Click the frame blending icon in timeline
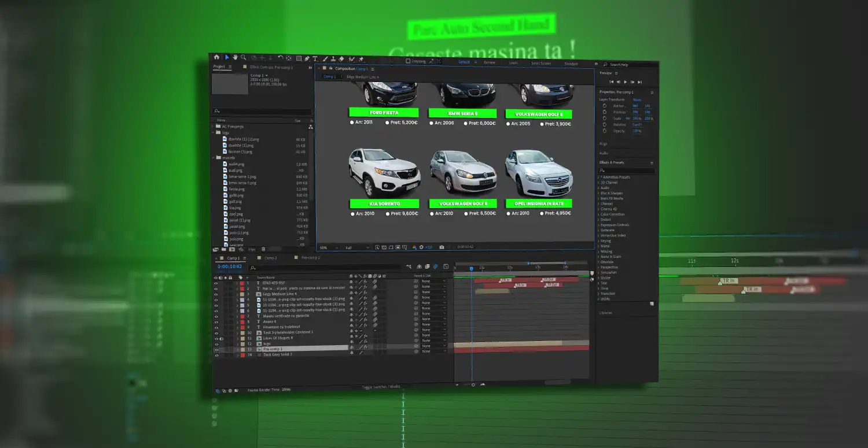This screenshot has height=448, width=868. [427, 266]
